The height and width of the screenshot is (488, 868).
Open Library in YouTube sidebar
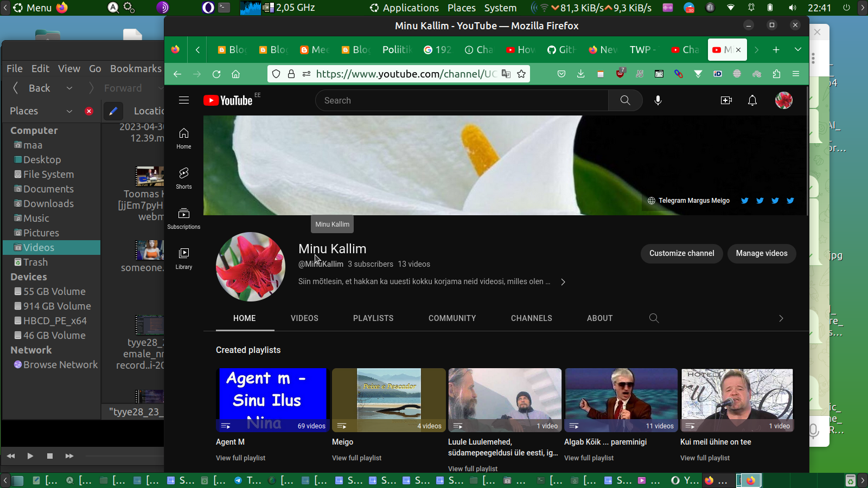[184, 259]
